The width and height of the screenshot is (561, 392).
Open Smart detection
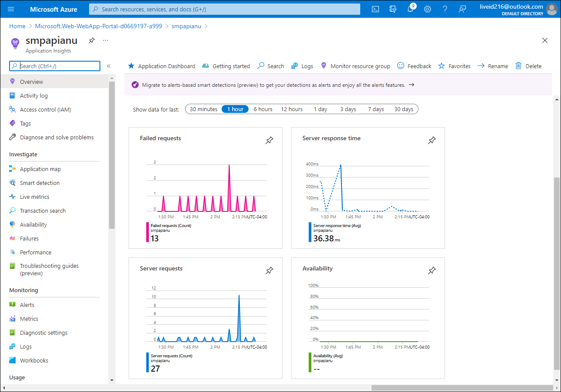point(39,182)
